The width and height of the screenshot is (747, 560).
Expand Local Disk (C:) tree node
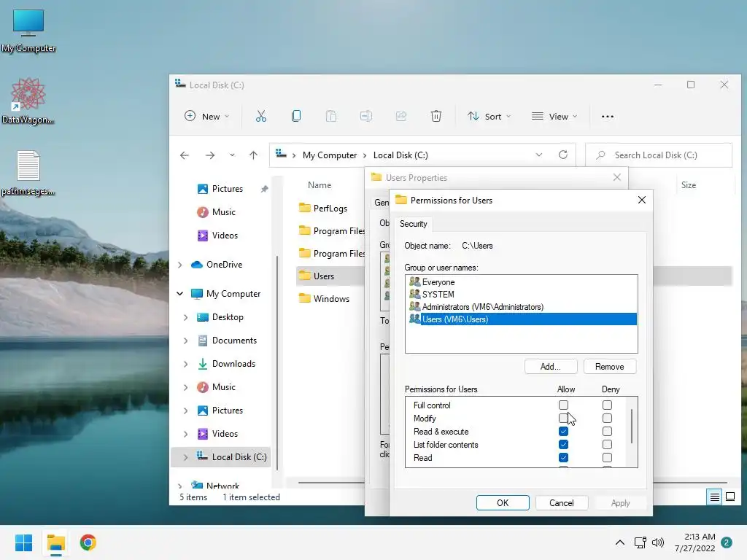(x=186, y=457)
